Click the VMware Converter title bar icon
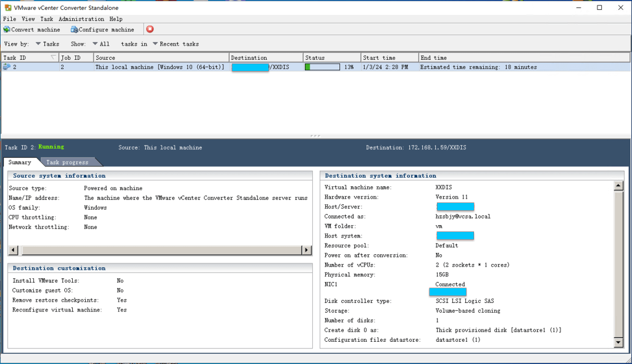Viewport: 632px width, 364px height. tap(7, 7)
